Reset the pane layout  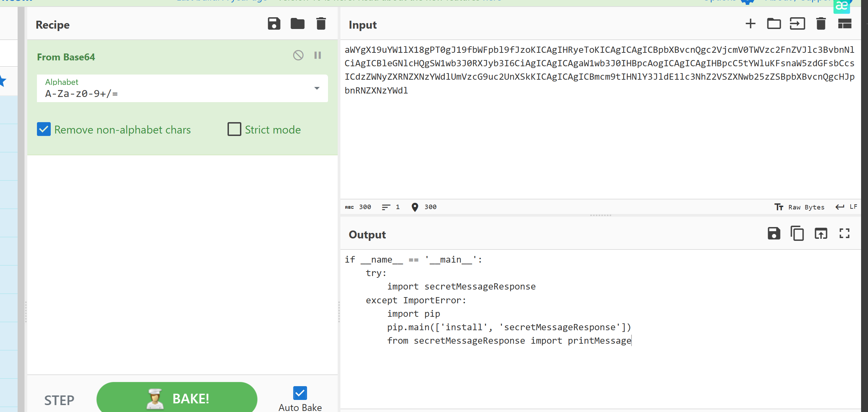coord(845,24)
